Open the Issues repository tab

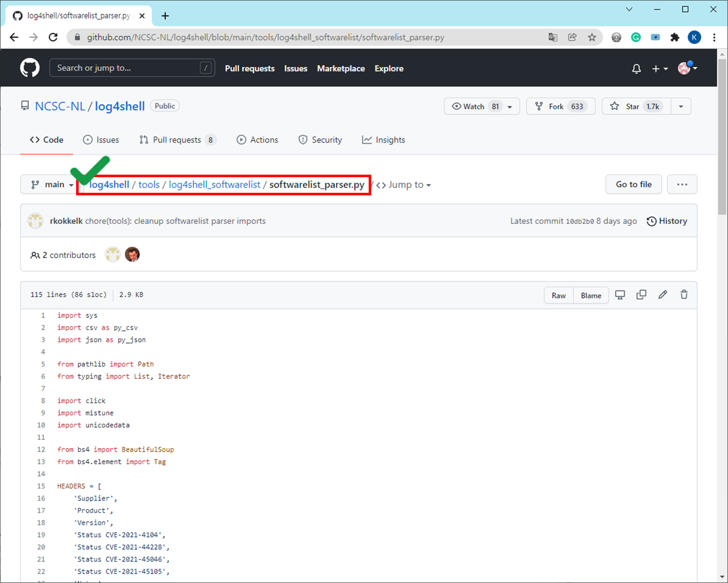(x=101, y=140)
